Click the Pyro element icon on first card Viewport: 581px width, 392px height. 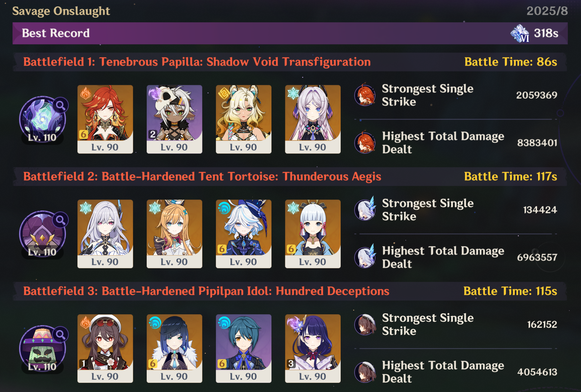(x=86, y=93)
